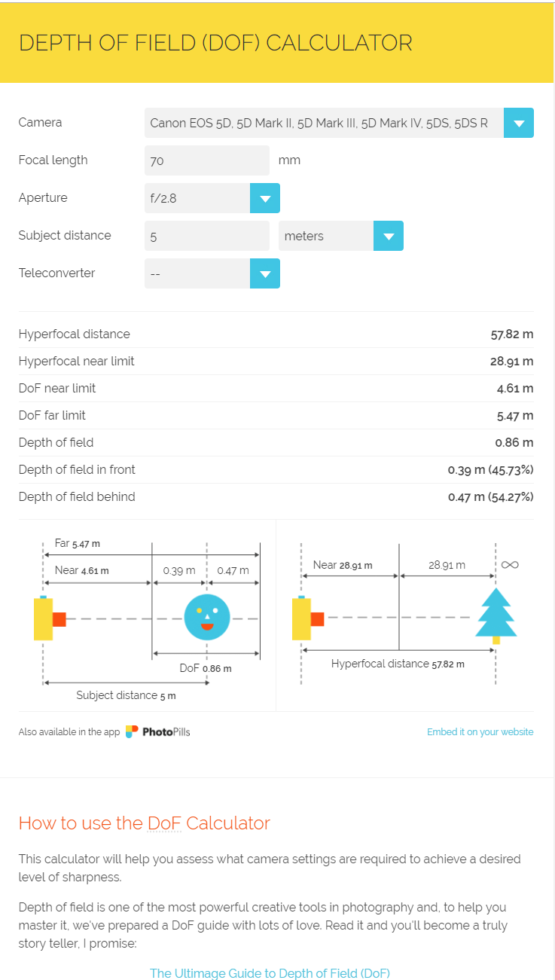The width and height of the screenshot is (555, 980).
Task: Click the infinity symbol in hyperfocal diagram
Action: (510, 564)
